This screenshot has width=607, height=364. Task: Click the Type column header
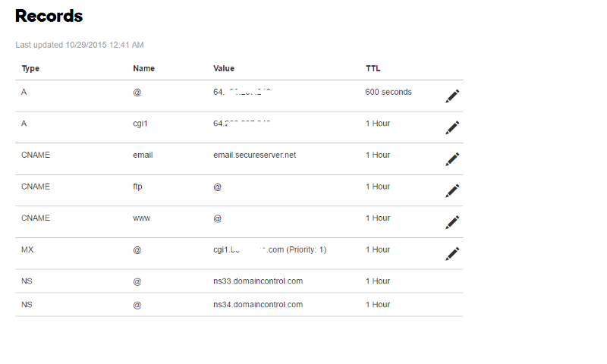coord(30,68)
